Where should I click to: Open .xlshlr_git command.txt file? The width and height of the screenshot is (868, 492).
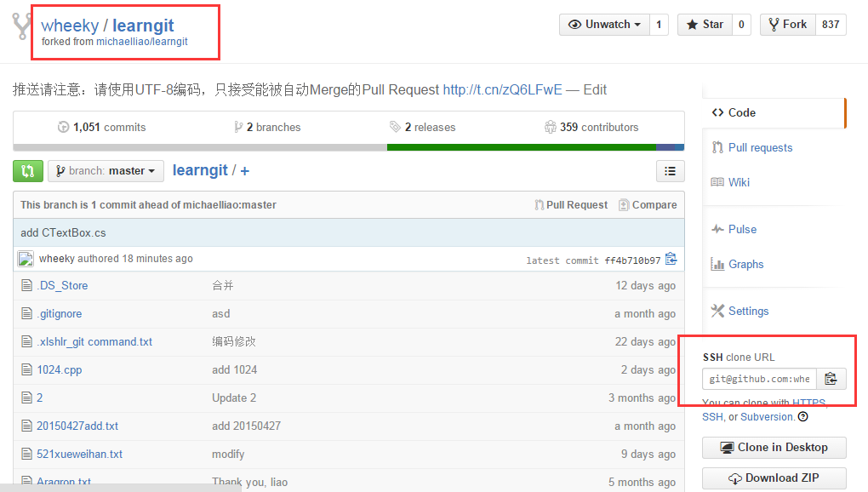94,342
